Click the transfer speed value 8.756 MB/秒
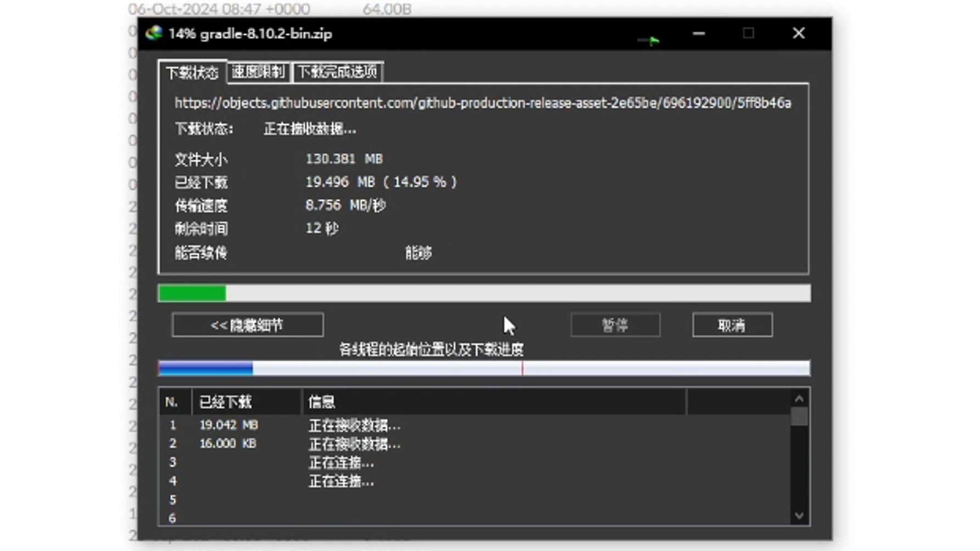 346,205
